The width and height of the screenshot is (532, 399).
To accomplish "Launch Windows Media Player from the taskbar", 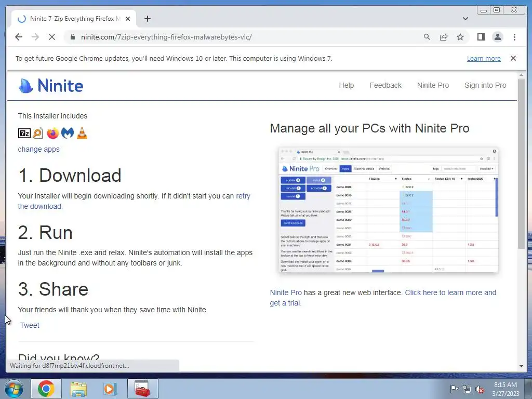I will tap(110, 389).
